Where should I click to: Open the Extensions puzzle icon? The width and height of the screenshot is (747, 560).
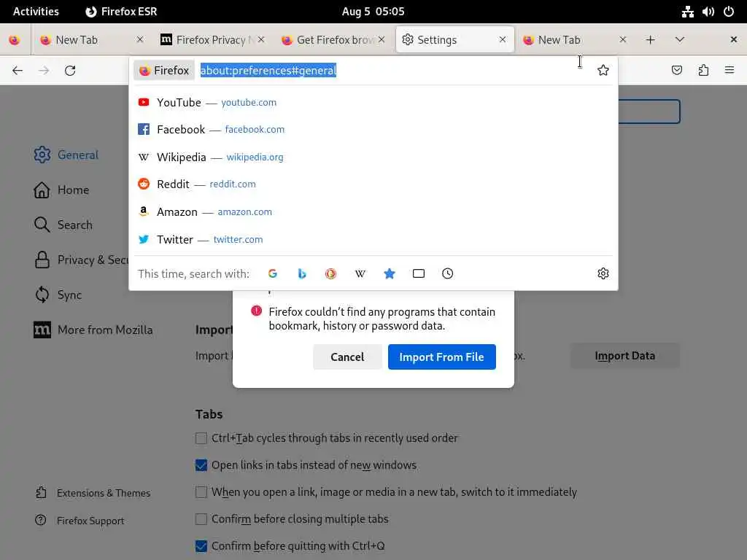tap(703, 71)
